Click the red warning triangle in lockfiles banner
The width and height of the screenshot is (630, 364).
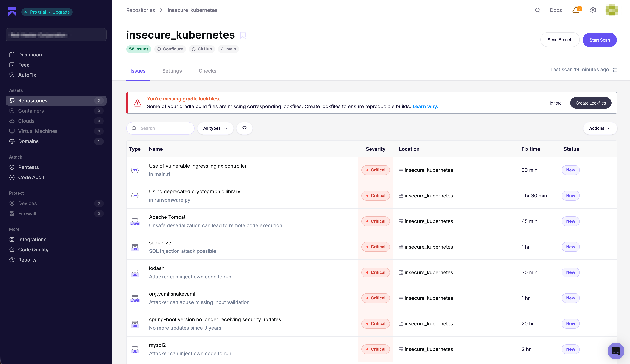pos(138,103)
